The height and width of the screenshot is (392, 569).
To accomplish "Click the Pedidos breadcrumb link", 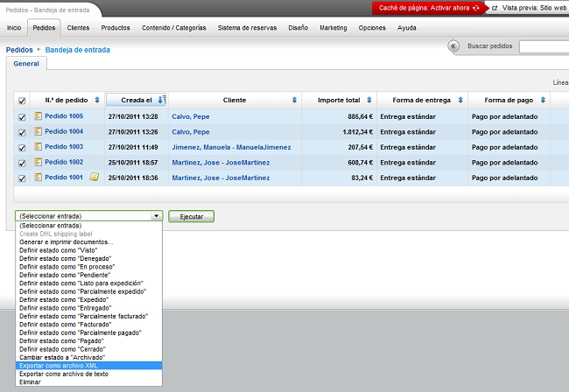I will coord(19,50).
